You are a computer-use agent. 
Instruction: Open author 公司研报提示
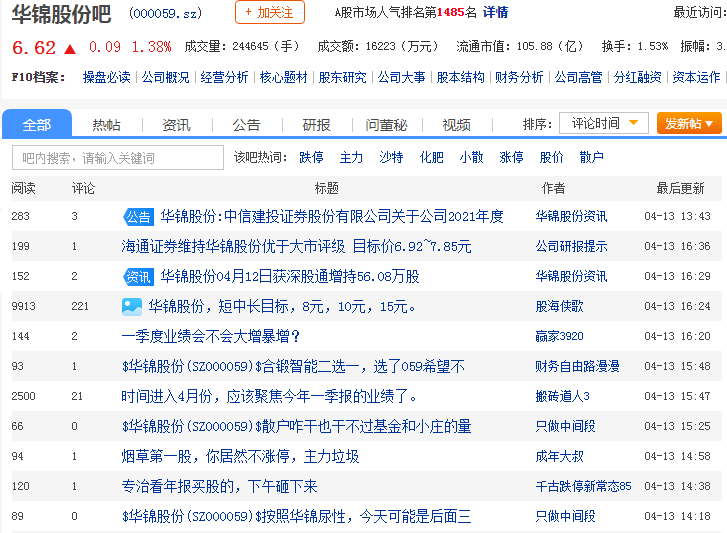(571, 247)
